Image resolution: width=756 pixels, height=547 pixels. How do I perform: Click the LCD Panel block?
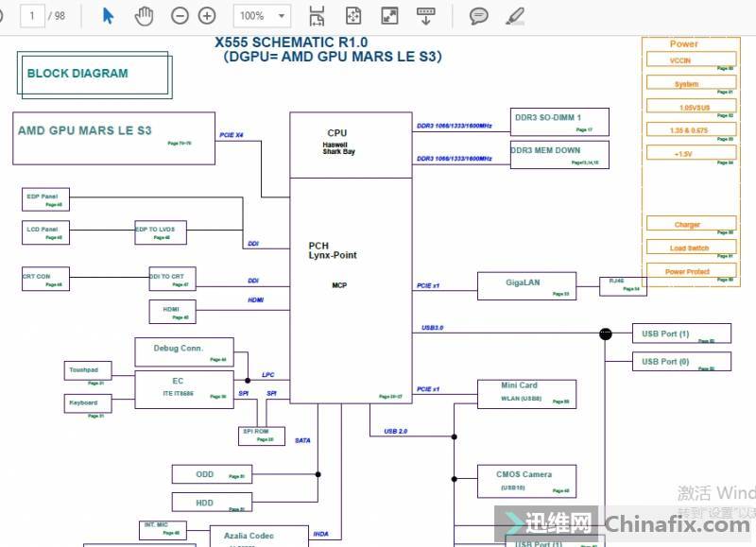coord(45,232)
